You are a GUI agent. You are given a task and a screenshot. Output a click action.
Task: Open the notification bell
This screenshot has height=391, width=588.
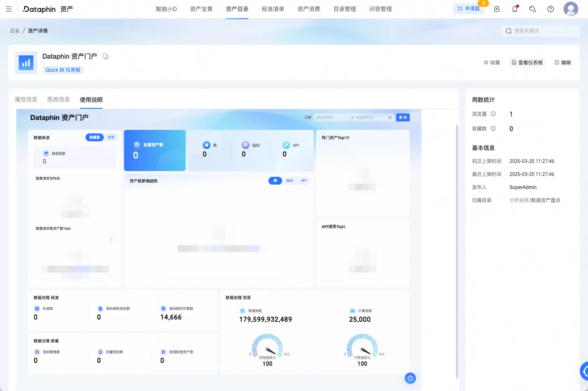tap(515, 9)
